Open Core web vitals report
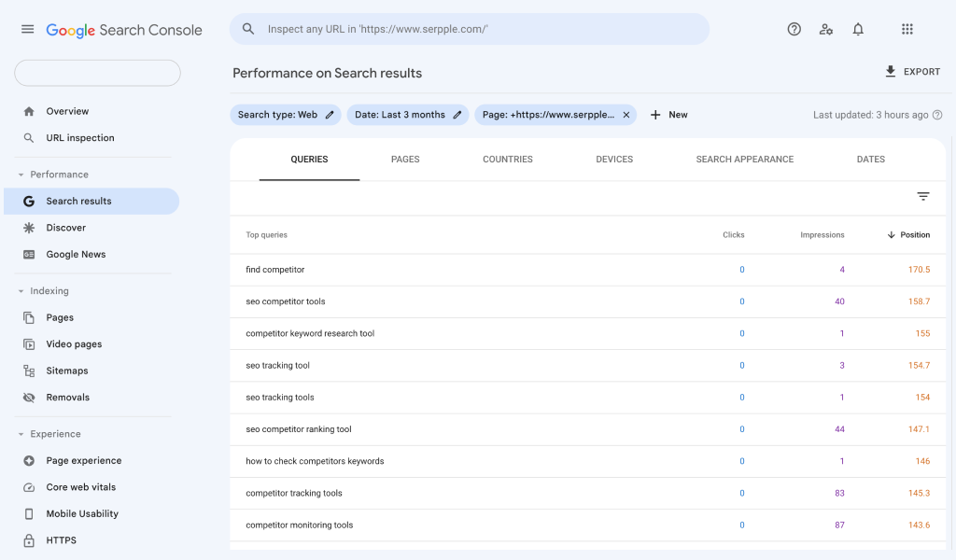This screenshot has width=956, height=560. pyautogui.click(x=80, y=487)
